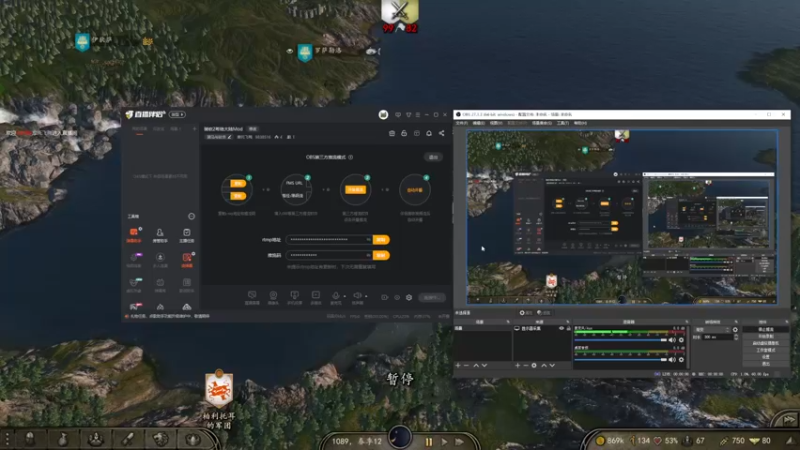800x450 pixels.
Task: Reveal the masked stream key
Action: (368, 255)
